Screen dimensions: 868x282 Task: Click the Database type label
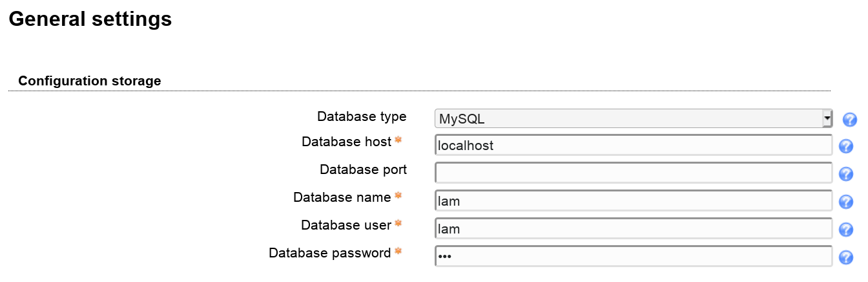click(362, 116)
